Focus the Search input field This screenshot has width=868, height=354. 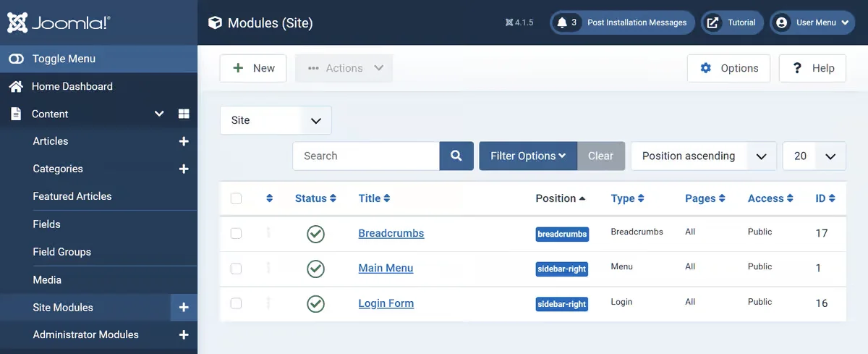[366, 156]
